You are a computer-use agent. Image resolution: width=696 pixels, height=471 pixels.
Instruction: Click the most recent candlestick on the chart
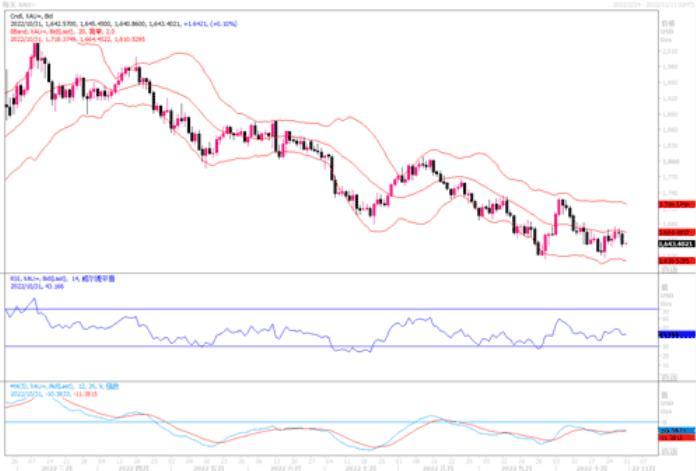[625, 238]
